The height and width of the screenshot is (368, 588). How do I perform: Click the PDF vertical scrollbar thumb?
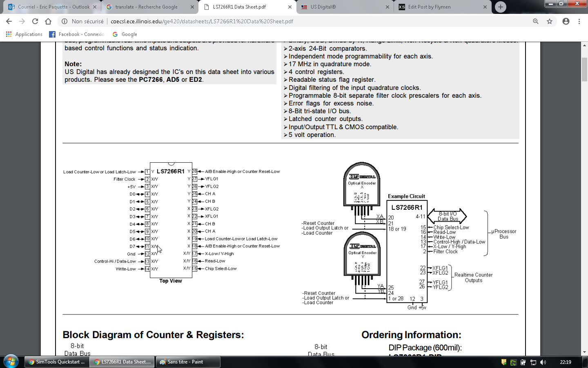[x=585, y=70]
